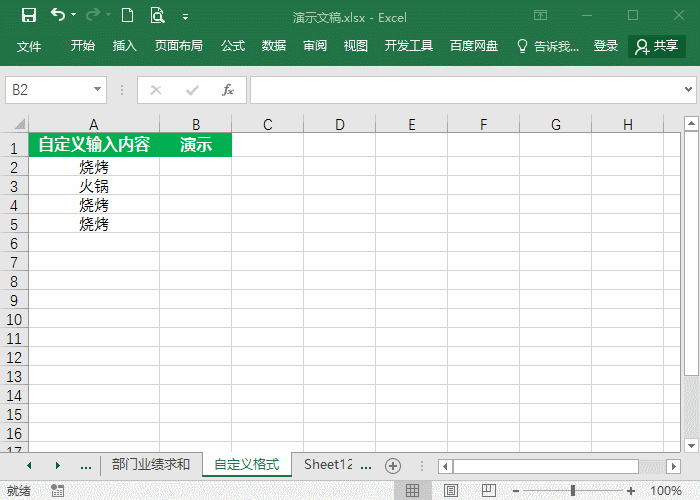The width and height of the screenshot is (700, 500).
Task: Open print preview from quick access toolbar
Action: pos(157,16)
